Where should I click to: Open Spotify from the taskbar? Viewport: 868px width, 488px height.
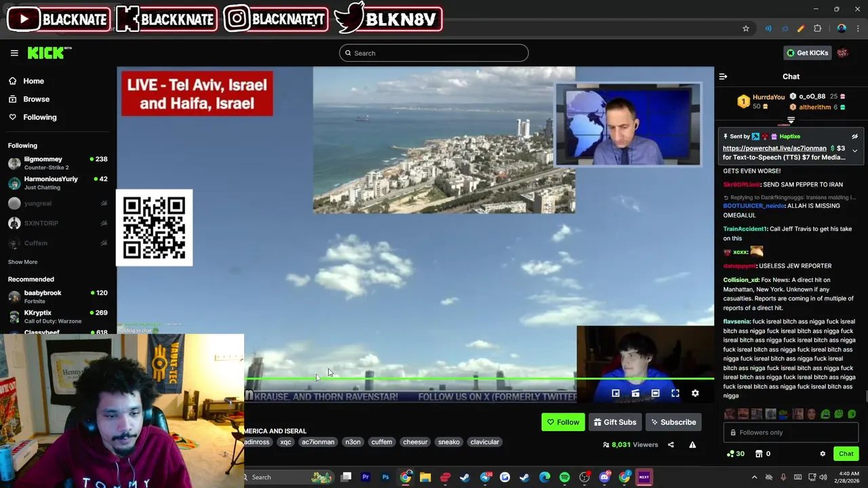(x=564, y=477)
